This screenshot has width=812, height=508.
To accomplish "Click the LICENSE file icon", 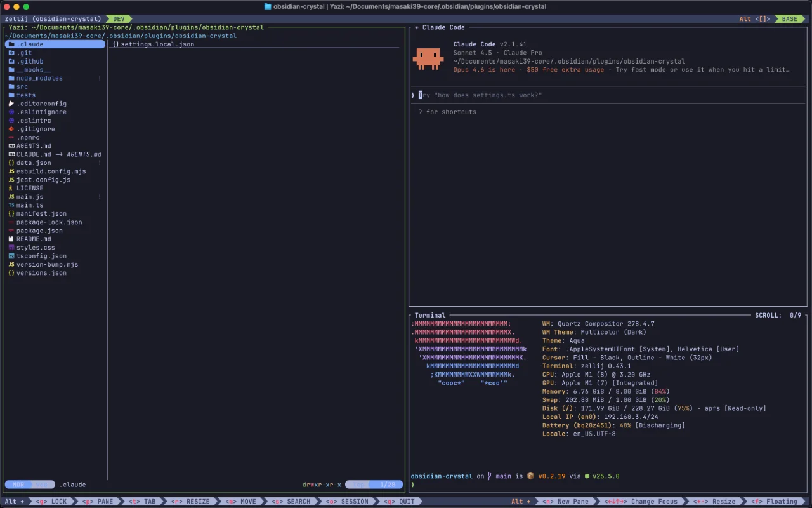I will coord(11,188).
